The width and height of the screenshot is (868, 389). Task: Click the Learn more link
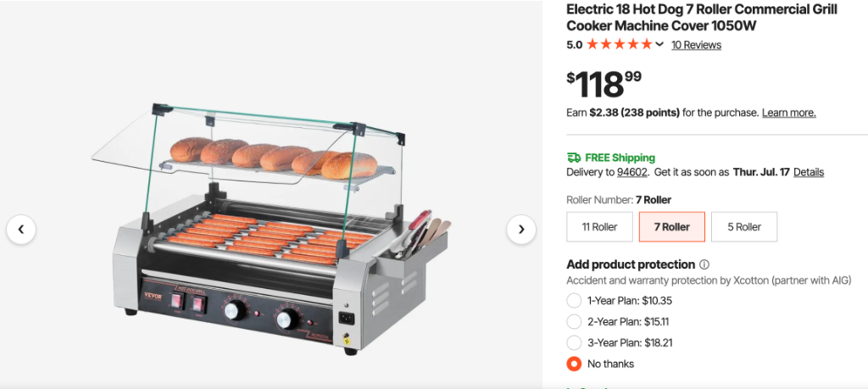pyautogui.click(x=788, y=113)
